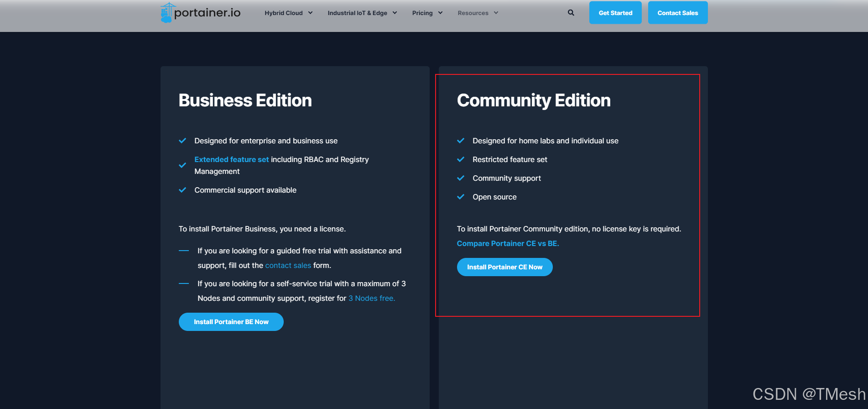Click text 'Community support'
The image size is (868, 409).
pos(507,178)
